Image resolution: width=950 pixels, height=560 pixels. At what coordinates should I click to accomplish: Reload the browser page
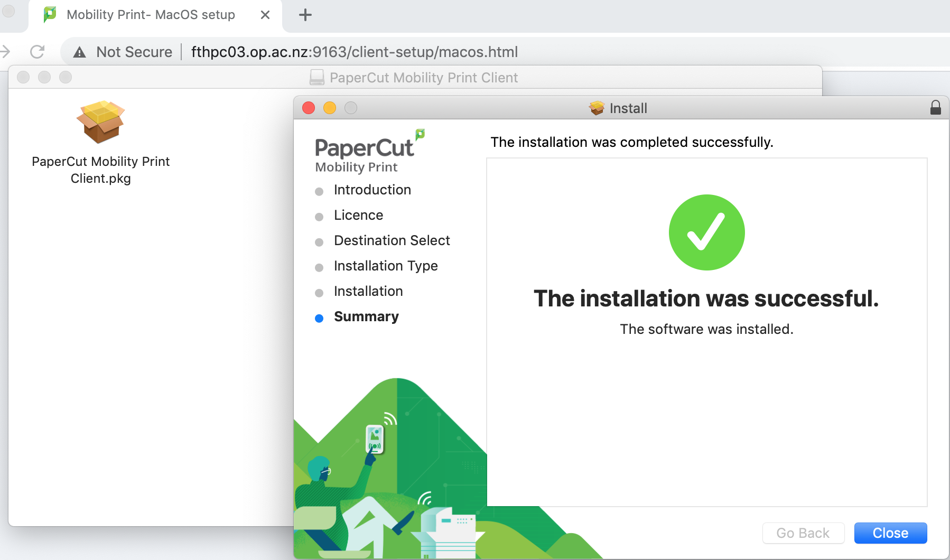pyautogui.click(x=37, y=52)
